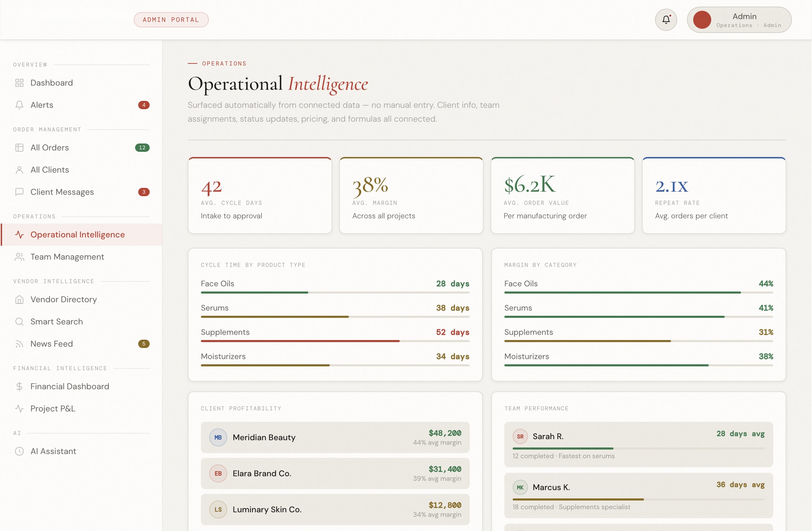Click the "39% avg margin" text
Screen dimensions: 812x531
[x=437, y=478]
